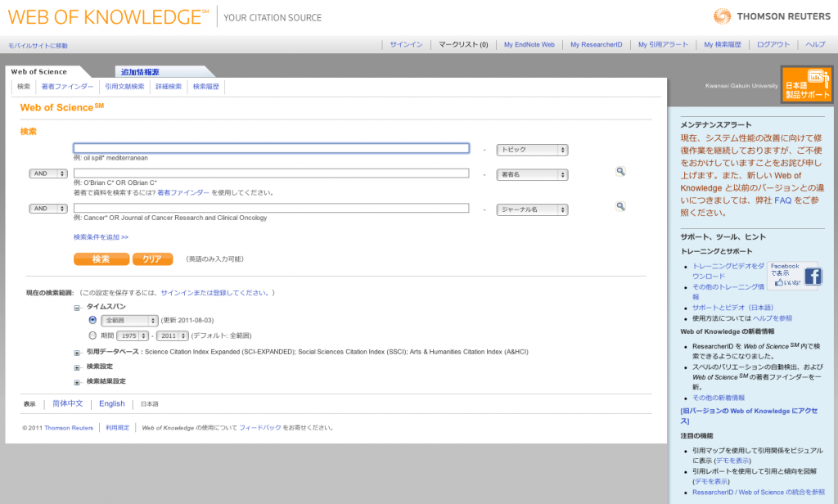The image size is (838, 504).
Task: Click the orange 検索 button
Action: coord(101,259)
